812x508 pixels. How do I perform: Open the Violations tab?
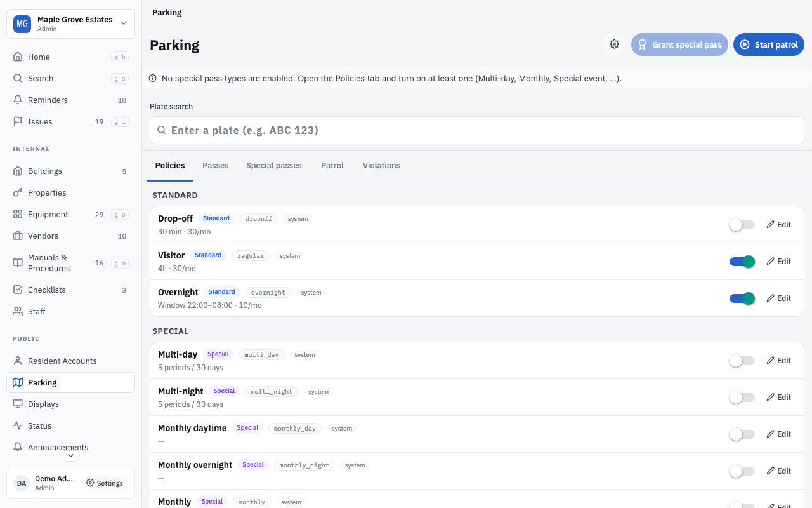[381, 165]
